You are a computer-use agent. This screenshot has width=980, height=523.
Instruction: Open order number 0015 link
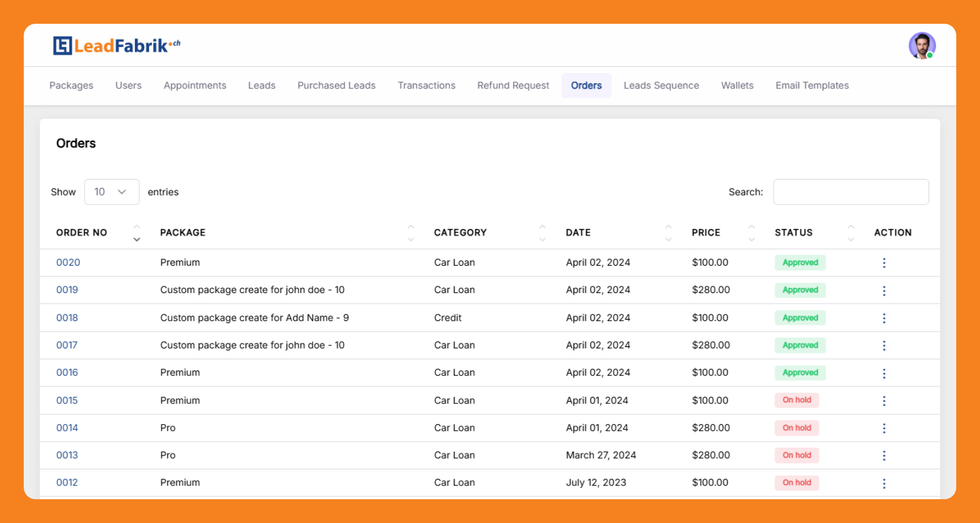click(x=67, y=401)
